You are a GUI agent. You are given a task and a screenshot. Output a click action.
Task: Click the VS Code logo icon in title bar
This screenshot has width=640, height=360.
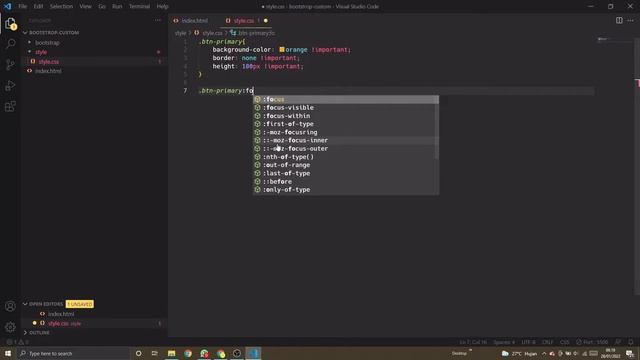tap(8, 7)
